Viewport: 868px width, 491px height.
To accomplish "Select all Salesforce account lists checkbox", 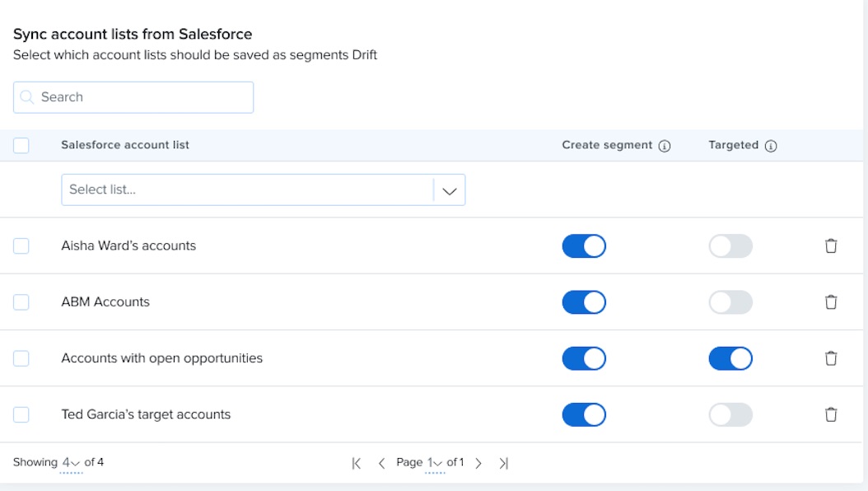I will click(21, 146).
